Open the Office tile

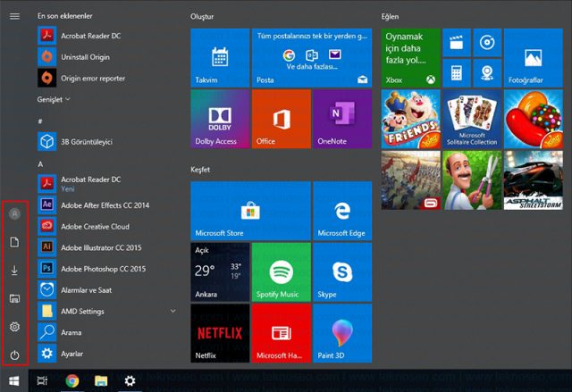click(x=282, y=119)
